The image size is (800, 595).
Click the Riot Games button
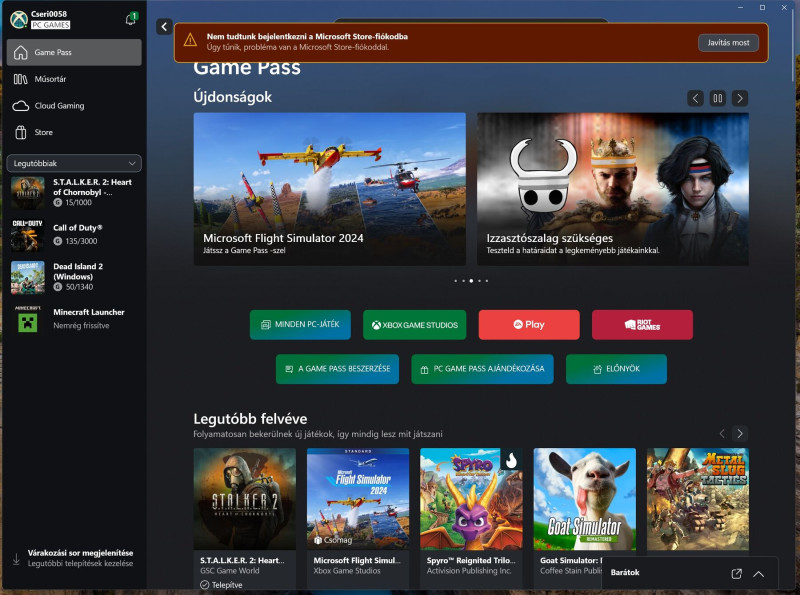642,325
